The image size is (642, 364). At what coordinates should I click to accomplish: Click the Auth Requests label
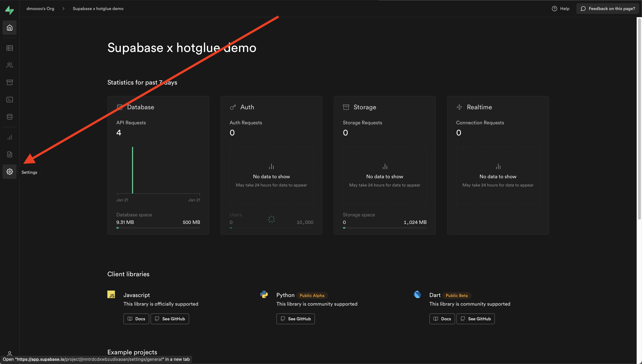click(246, 123)
